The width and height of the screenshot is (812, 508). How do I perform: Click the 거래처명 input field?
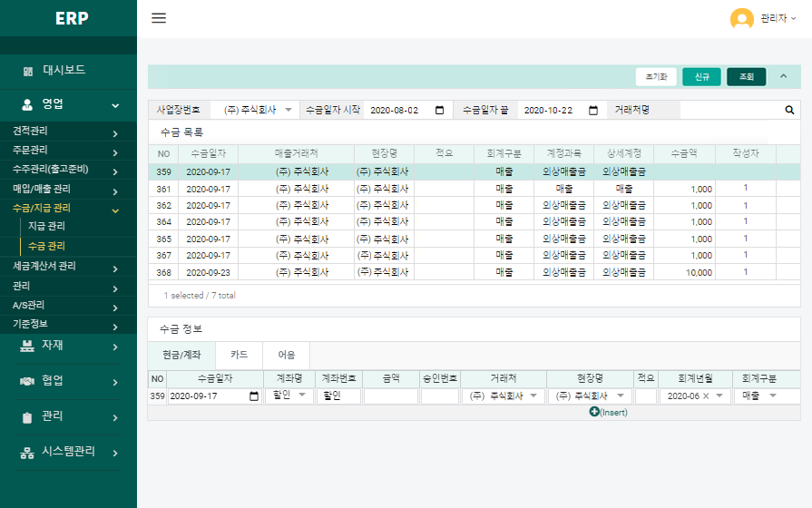pyautogui.click(x=731, y=110)
